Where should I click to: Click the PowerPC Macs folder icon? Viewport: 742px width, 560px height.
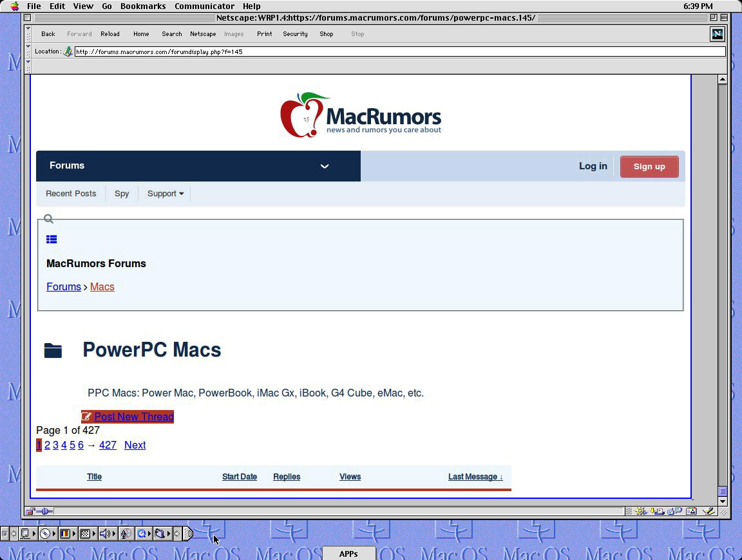(53, 350)
